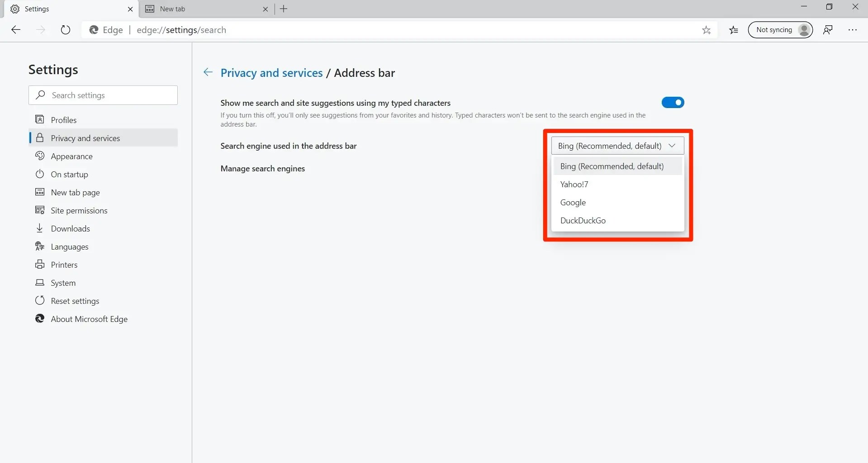Click the Appearance palette icon
The width and height of the screenshot is (868, 463).
40,156
